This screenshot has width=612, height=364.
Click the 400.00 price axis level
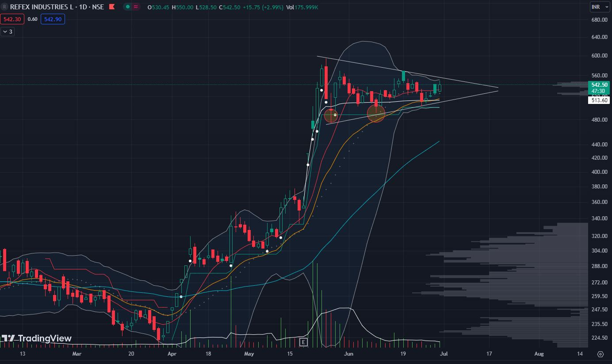pyautogui.click(x=600, y=172)
